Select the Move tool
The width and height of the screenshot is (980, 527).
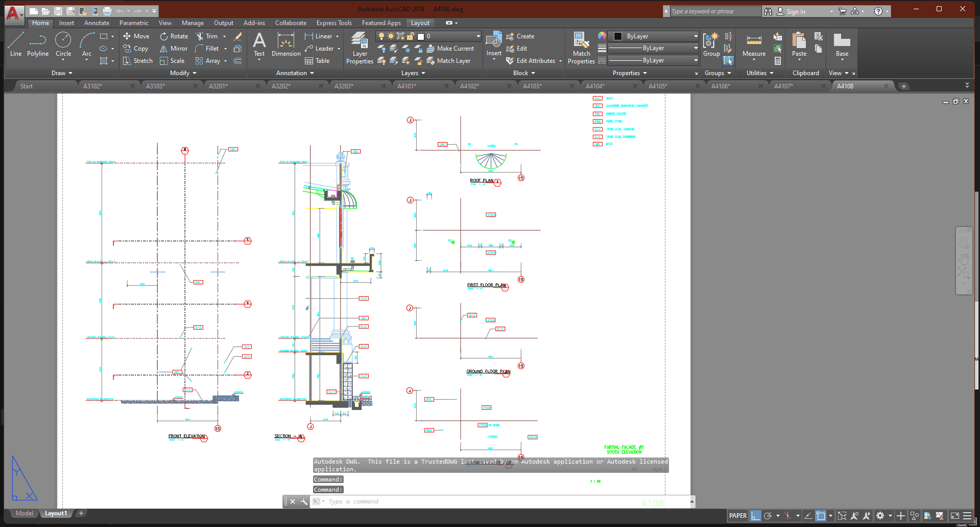tap(136, 36)
